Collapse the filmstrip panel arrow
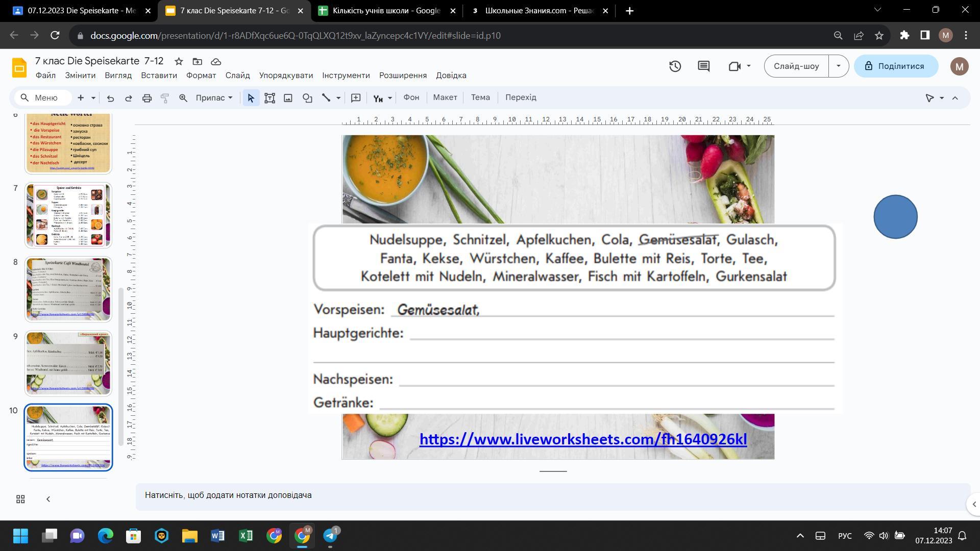Viewport: 980px width, 551px height. 48,499
